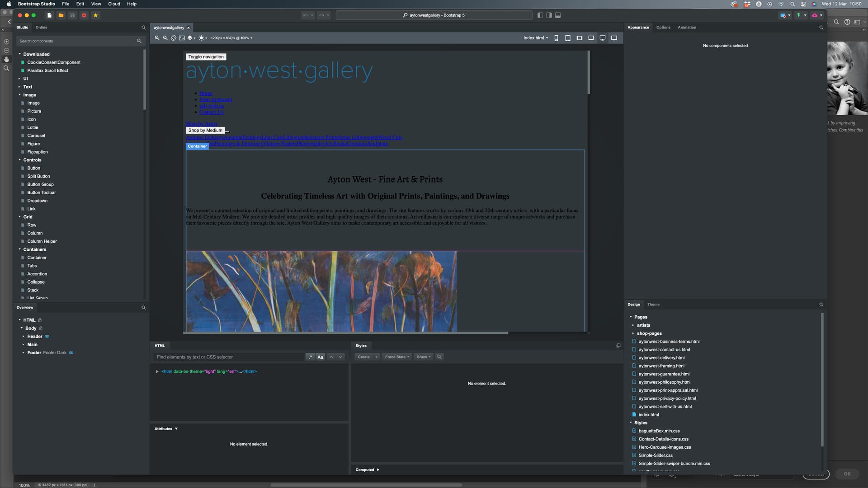Open the Show dropdown in Styles panel

pos(424,357)
